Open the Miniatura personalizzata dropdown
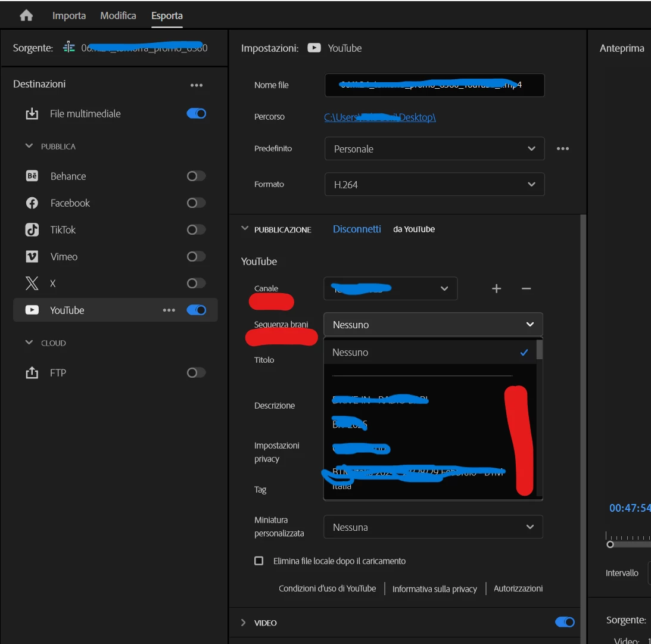This screenshot has width=651, height=644. pyautogui.click(x=433, y=527)
